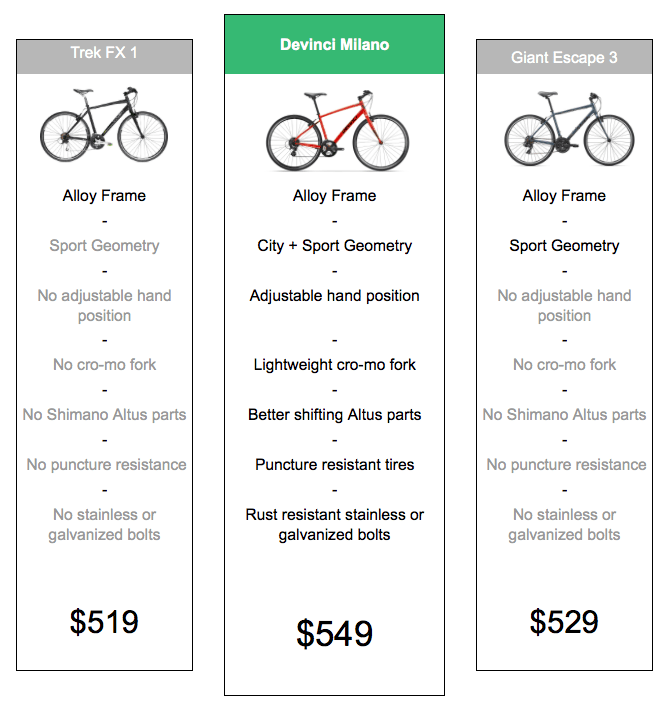
Task: Click 'No cro-mo fork' under Trek FX 1
Action: pos(104,365)
